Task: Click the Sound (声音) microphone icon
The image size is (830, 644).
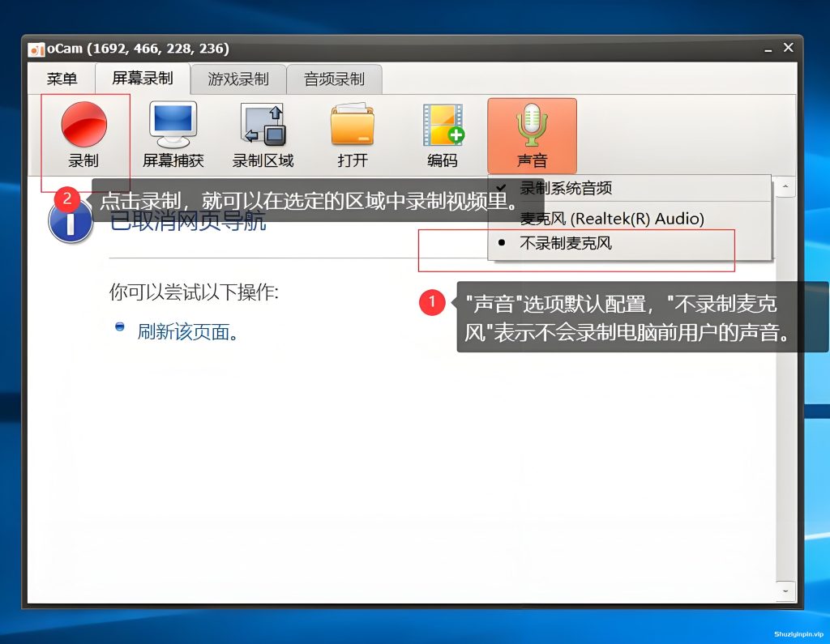Action: [532, 135]
